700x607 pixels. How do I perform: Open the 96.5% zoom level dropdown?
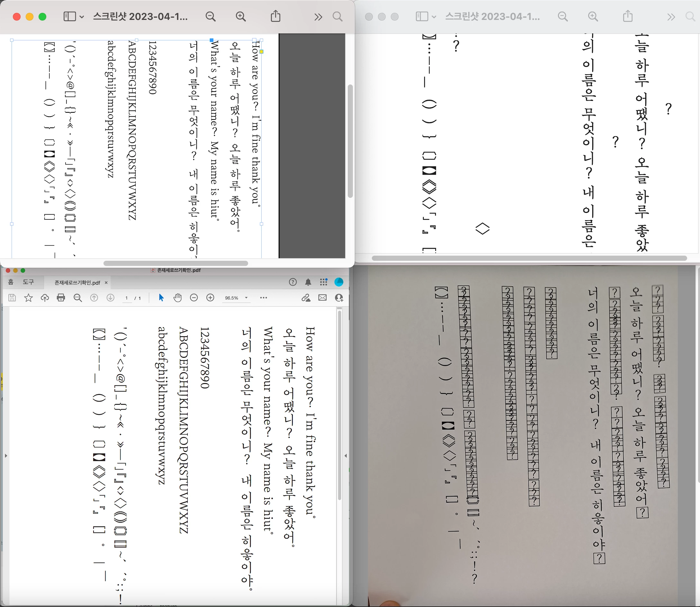pyautogui.click(x=247, y=298)
